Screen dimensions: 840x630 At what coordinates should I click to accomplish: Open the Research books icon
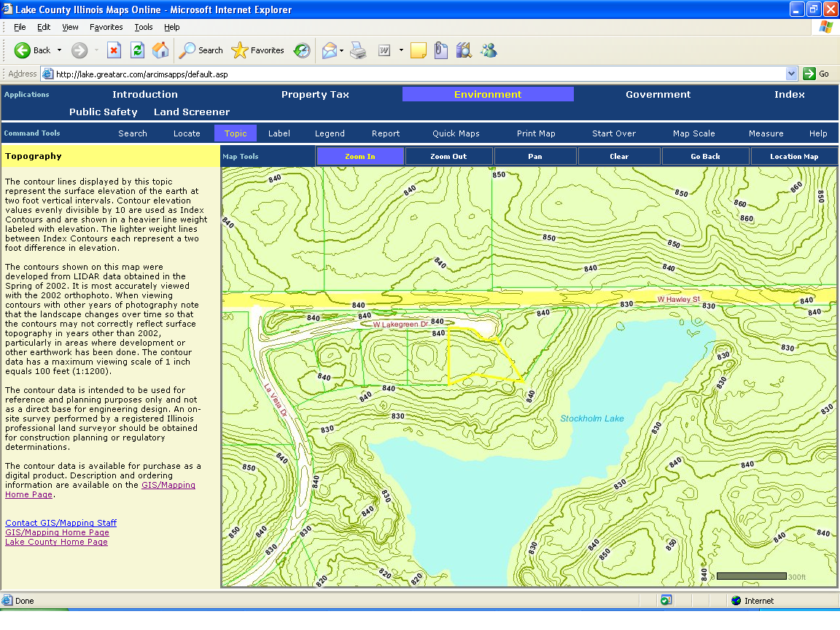464,50
